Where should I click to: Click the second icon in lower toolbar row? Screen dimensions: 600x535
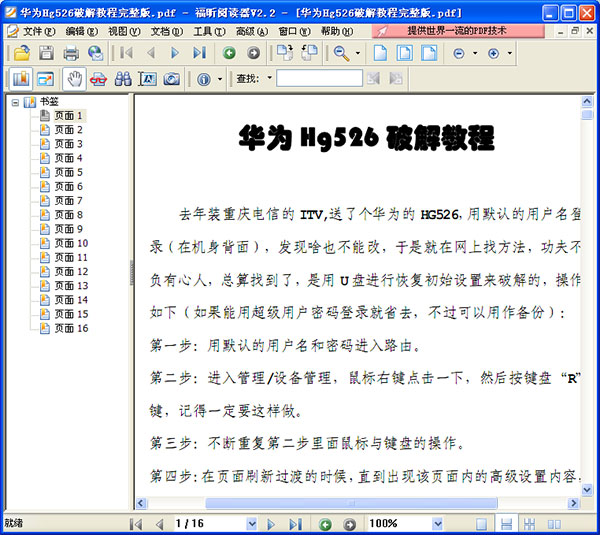click(46, 79)
